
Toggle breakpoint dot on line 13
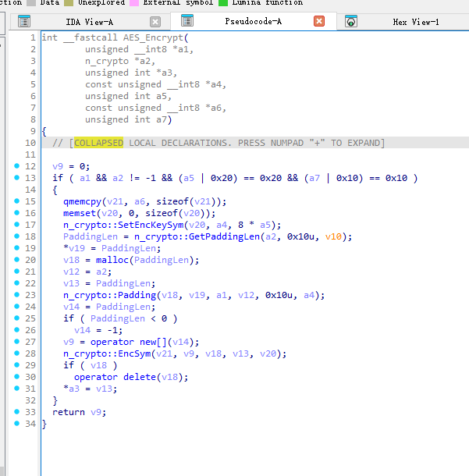16,178
